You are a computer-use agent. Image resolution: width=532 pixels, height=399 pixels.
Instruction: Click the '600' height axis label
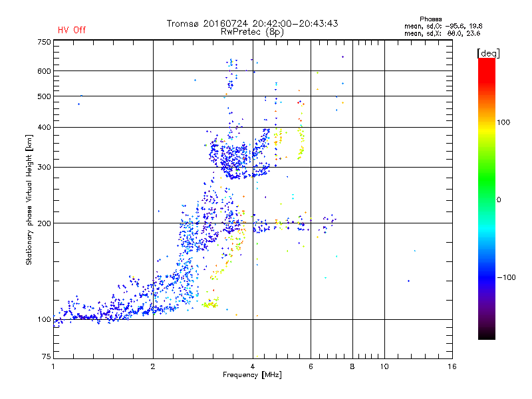[44, 71]
